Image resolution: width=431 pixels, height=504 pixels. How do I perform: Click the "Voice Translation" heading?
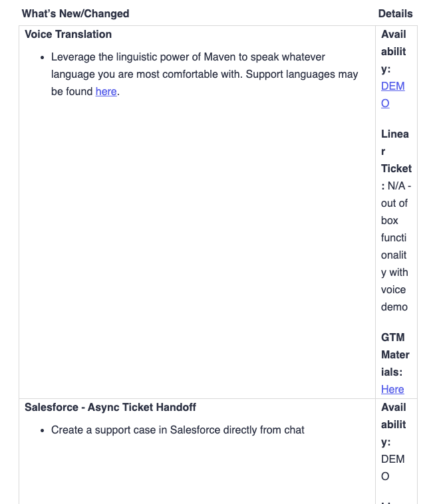coord(68,35)
